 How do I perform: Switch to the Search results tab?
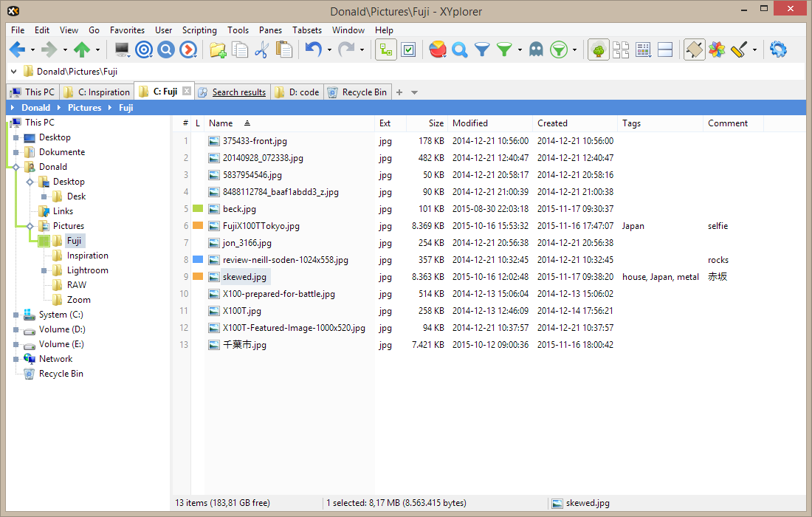238,92
